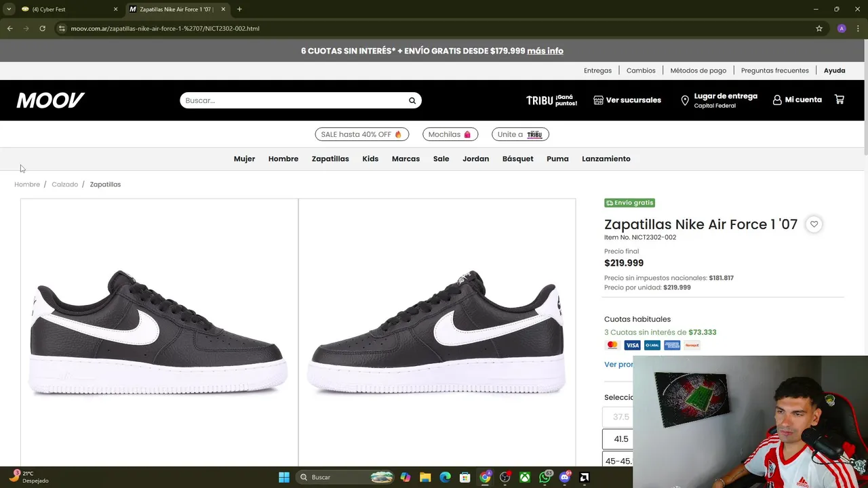Viewport: 868px width, 488px height.
Task: Open the Marcas menu
Action: (x=406, y=159)
